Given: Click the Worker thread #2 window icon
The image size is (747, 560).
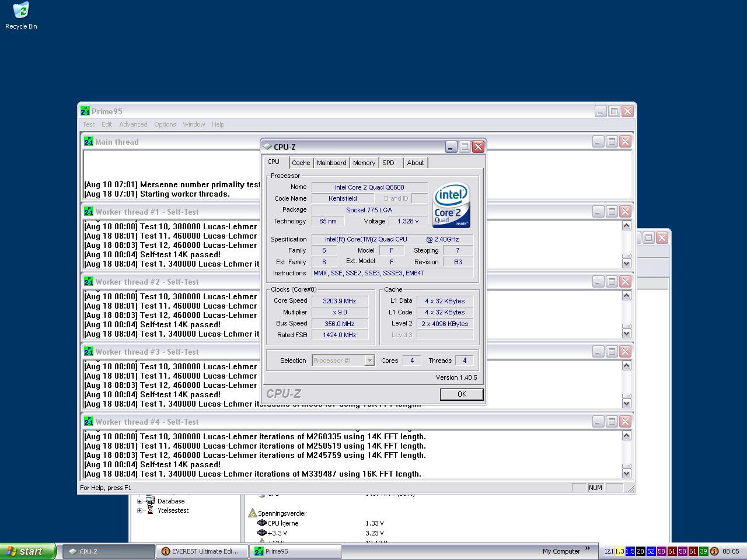Looking at the screenshot, I should [x=89, y=281].
